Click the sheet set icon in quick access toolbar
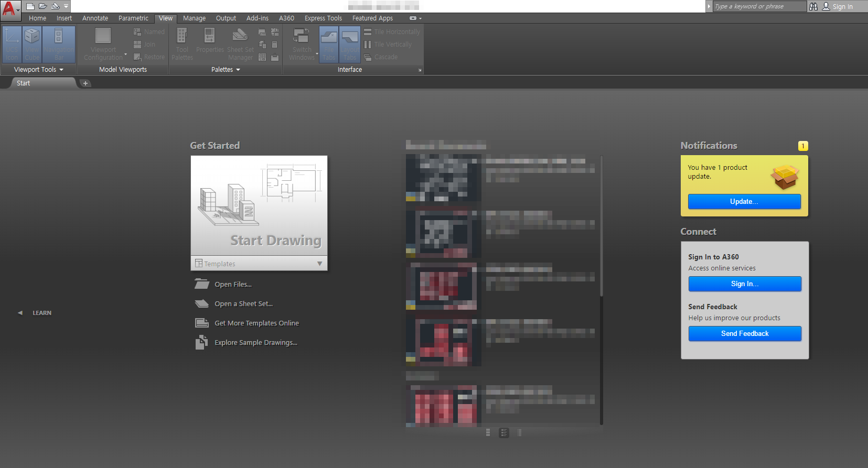 pos(55,6)
